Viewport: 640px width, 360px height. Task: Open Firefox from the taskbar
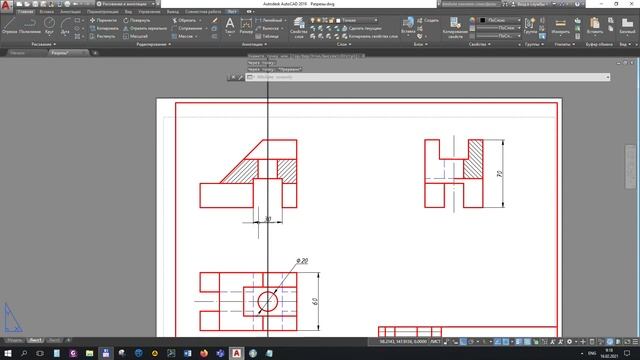click(204, 353)
